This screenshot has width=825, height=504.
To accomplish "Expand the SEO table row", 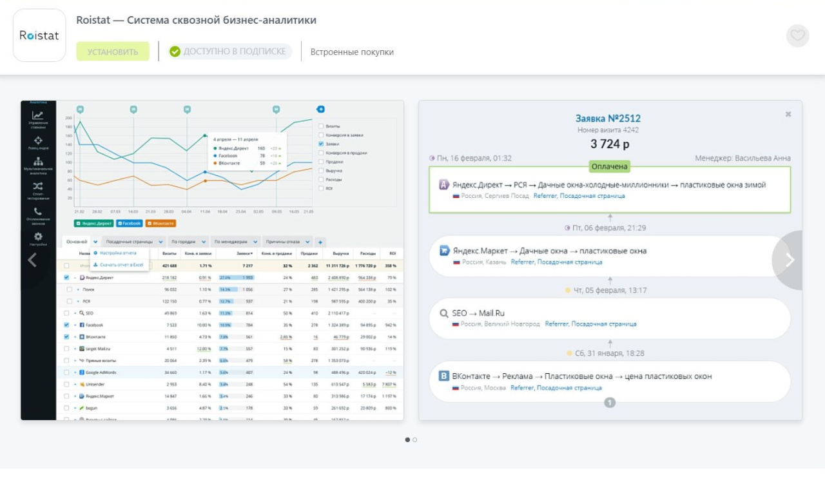I will (x=75, y=313).
